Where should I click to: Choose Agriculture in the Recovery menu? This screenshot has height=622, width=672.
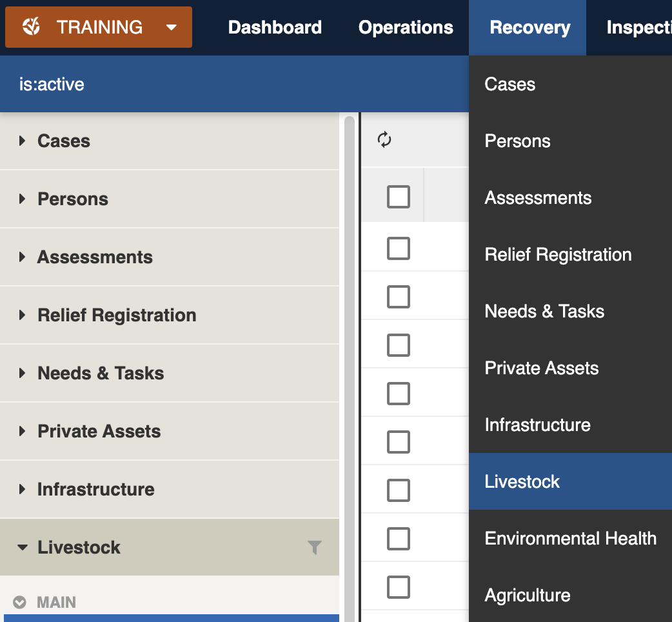527,595
